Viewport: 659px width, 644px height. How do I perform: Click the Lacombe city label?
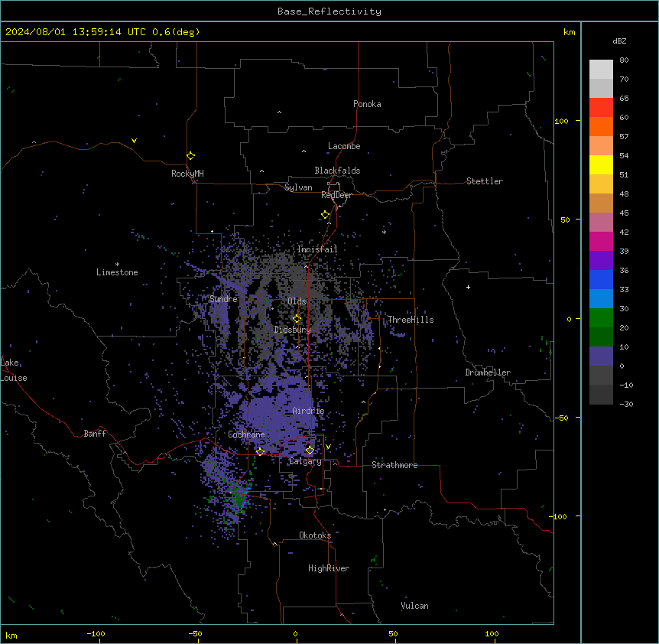(x=344, y=146)
